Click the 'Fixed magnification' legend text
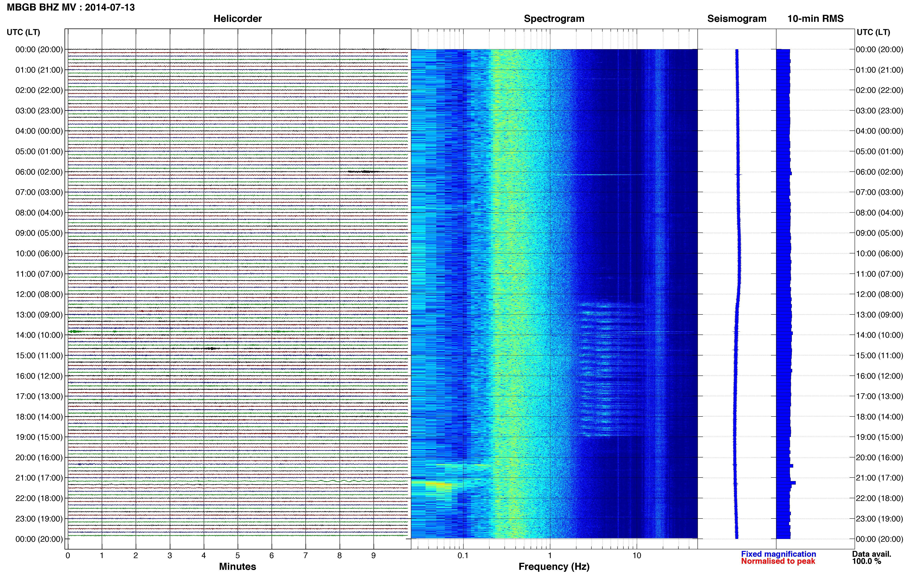The width and height of the screenshot is (924, 578). pos(778,554)
